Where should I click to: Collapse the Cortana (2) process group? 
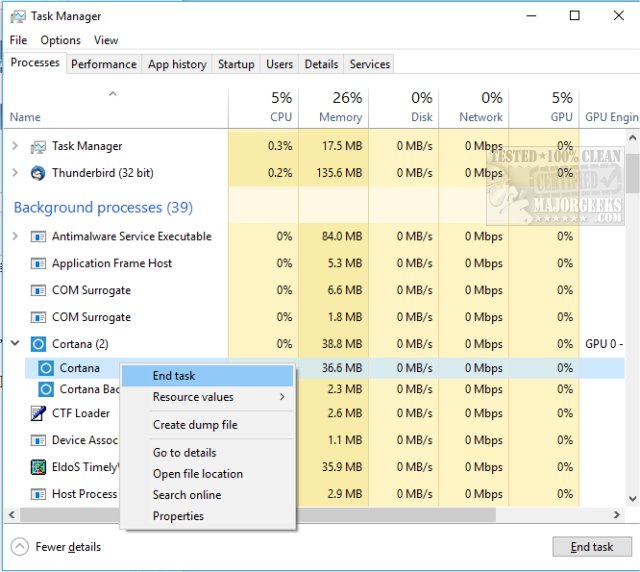pos(15,343)
